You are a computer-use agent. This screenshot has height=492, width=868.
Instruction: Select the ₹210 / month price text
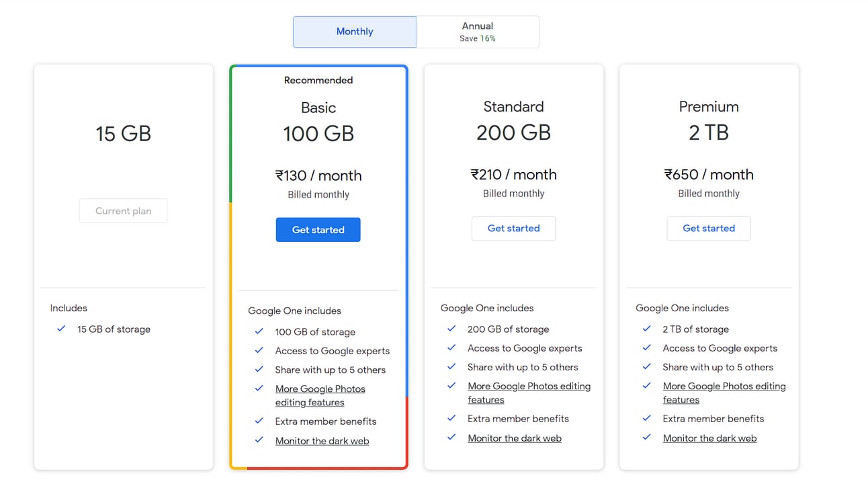513,174
